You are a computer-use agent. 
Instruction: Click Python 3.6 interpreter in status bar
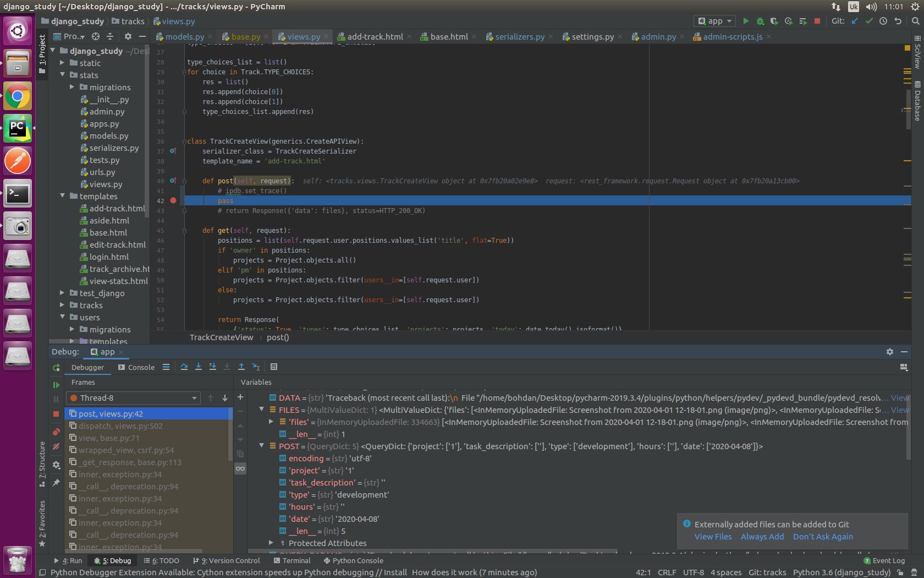click(x=842, y=572)
